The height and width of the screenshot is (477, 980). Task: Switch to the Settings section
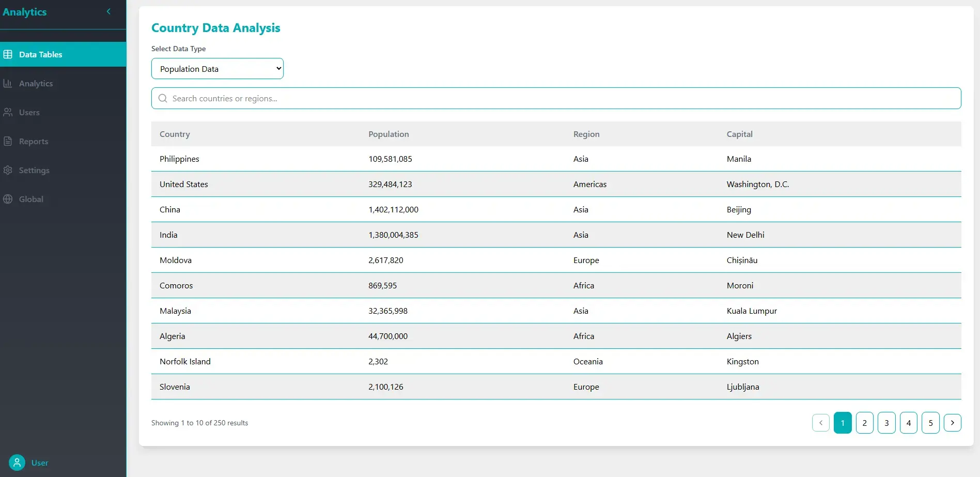[34, 170]
